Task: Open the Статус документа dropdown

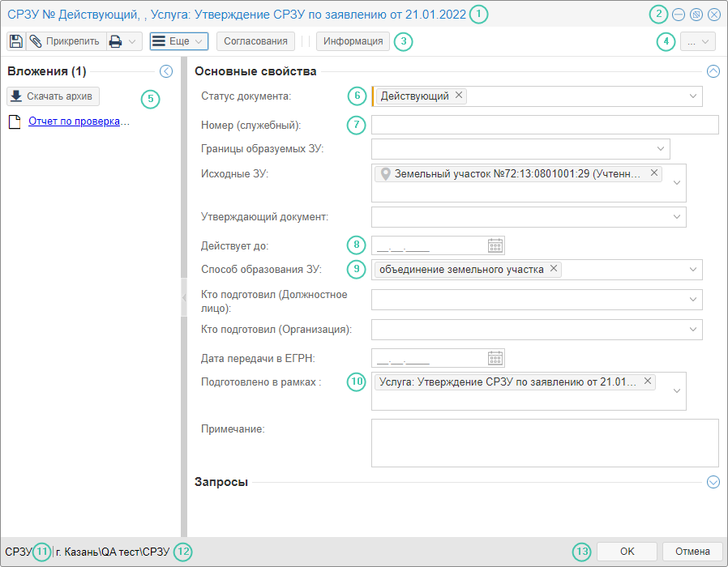Action: tap(692, 96)
